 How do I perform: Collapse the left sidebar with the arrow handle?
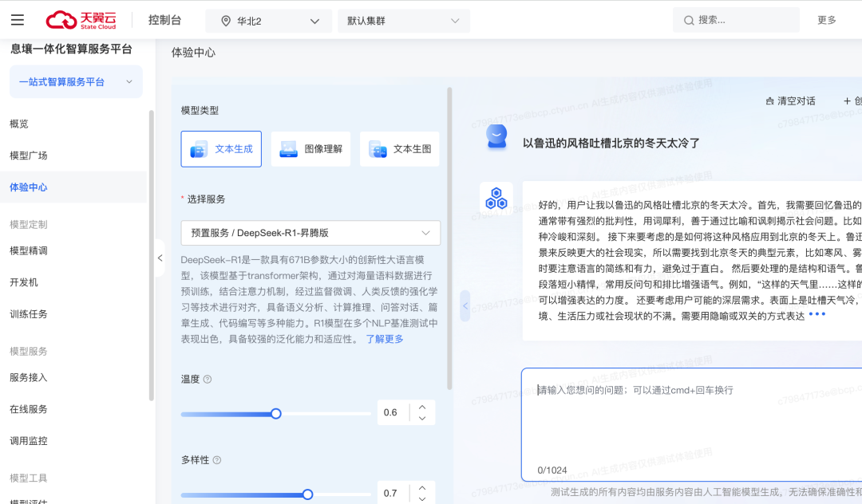click(x=160, y=258)
